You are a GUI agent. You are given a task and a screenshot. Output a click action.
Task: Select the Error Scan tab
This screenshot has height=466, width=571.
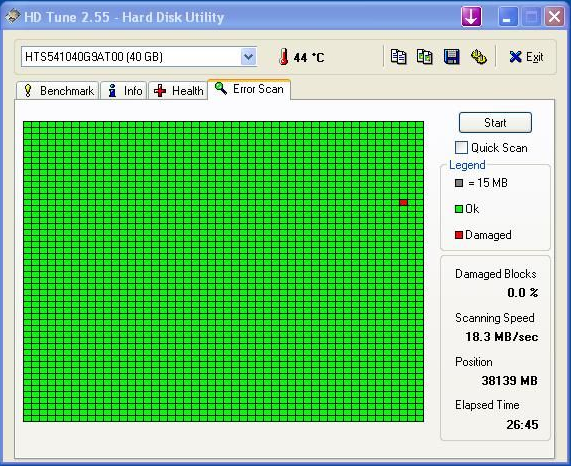pyautogui.click(x=249, y=89)
